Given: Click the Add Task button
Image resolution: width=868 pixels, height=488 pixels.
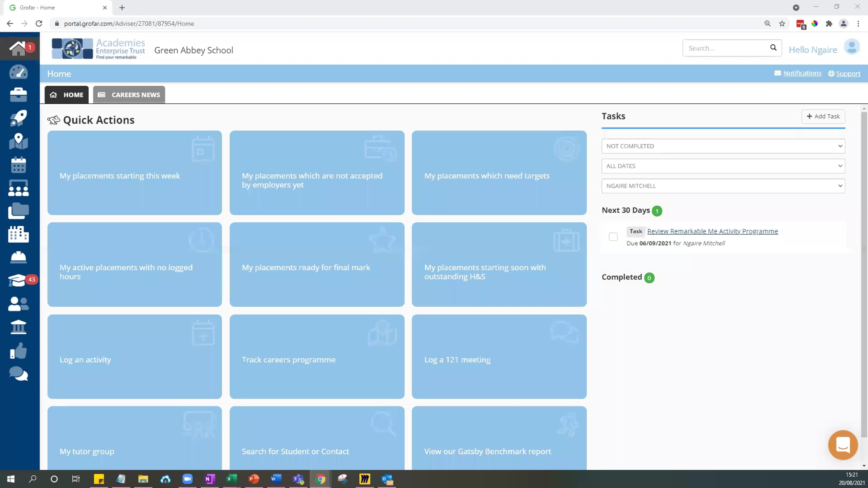Looking at the screenshot, I should [823, 116].
